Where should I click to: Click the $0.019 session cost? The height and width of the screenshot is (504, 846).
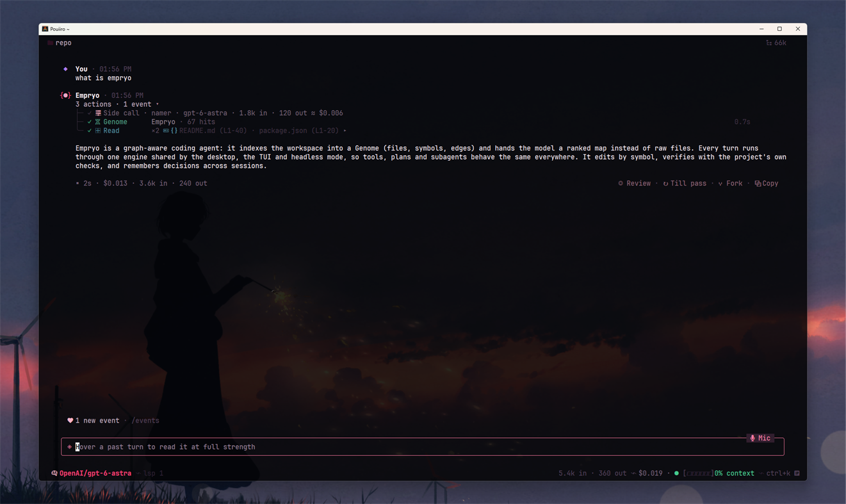click(x=651, y=473)
